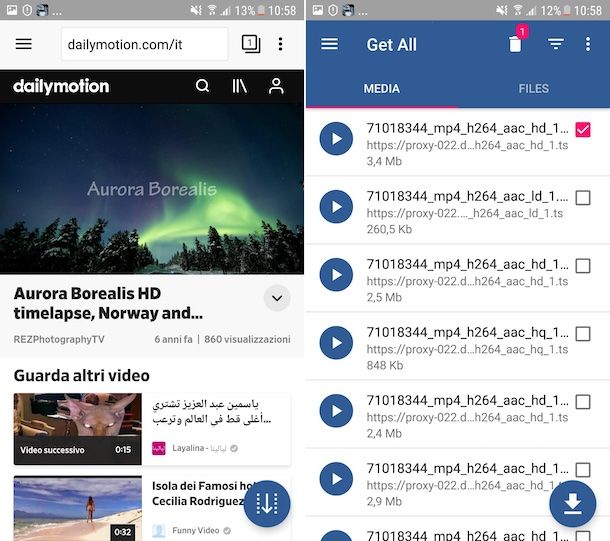
Task: Open the REZPhotographyTV channel link
Action: pyautogui.click(x=59, y=339)
